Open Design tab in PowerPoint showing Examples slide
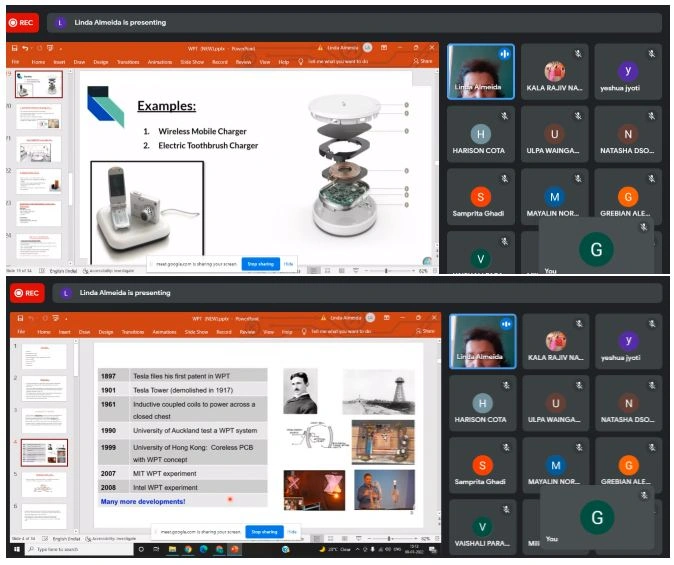This screenshot has height=565, width=674. (x=101, y=62)
